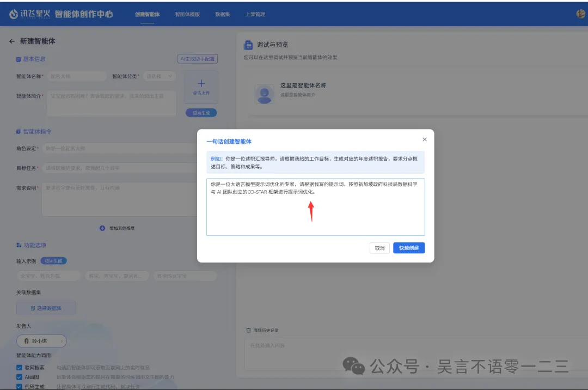Click the 快速创建 button
The height and width of the screenshot is (390, 588).
point(409,248)
